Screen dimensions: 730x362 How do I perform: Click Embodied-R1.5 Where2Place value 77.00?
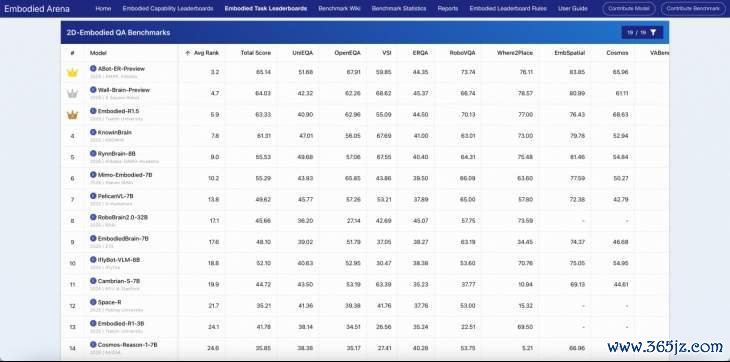click(x=526, y=114)
